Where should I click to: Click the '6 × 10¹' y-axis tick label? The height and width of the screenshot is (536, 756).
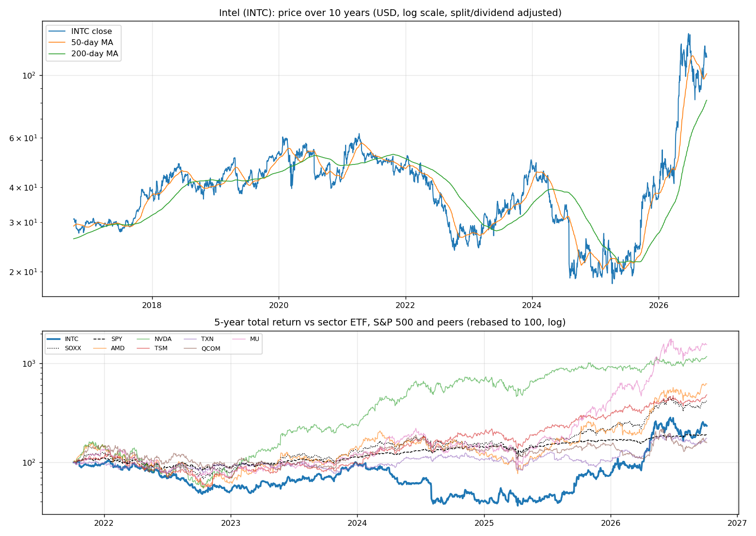pyautogui.click(x=24, y=138)
